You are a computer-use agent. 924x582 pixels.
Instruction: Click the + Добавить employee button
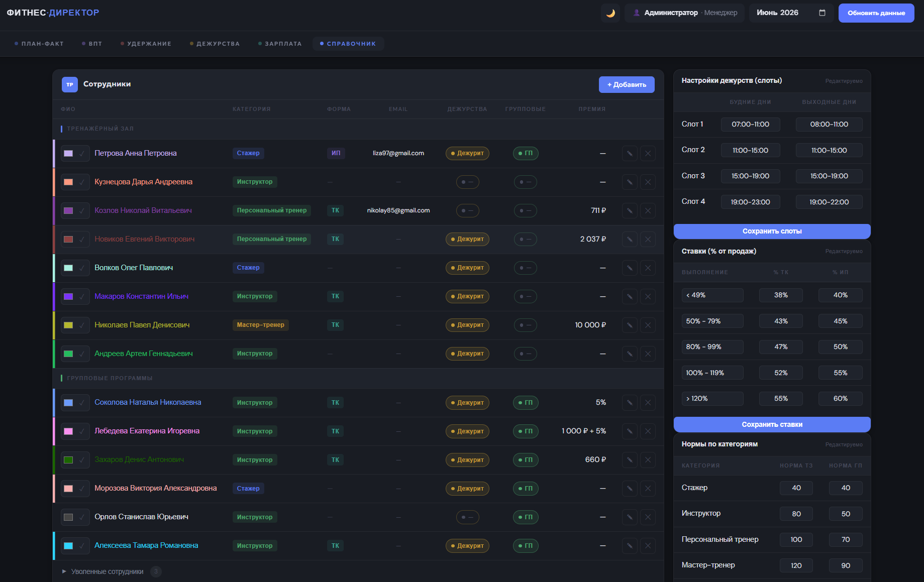(627, 85)
